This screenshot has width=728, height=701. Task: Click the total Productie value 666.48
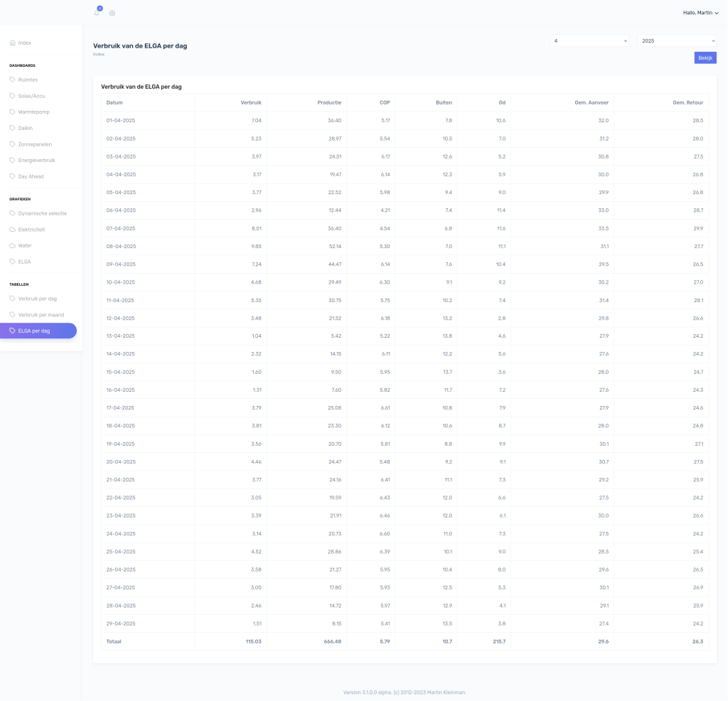click(x=333, y=641)
